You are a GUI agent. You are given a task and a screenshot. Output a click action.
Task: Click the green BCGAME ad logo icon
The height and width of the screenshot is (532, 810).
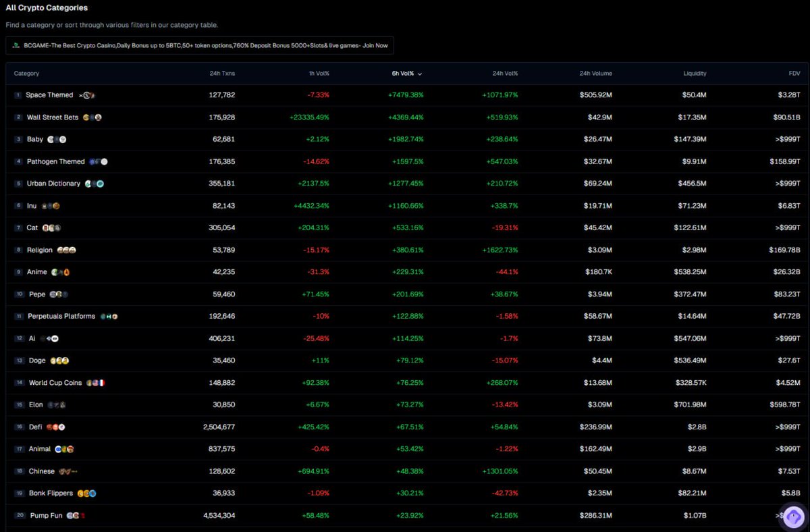pyautogui.click(x=16, y=46)
